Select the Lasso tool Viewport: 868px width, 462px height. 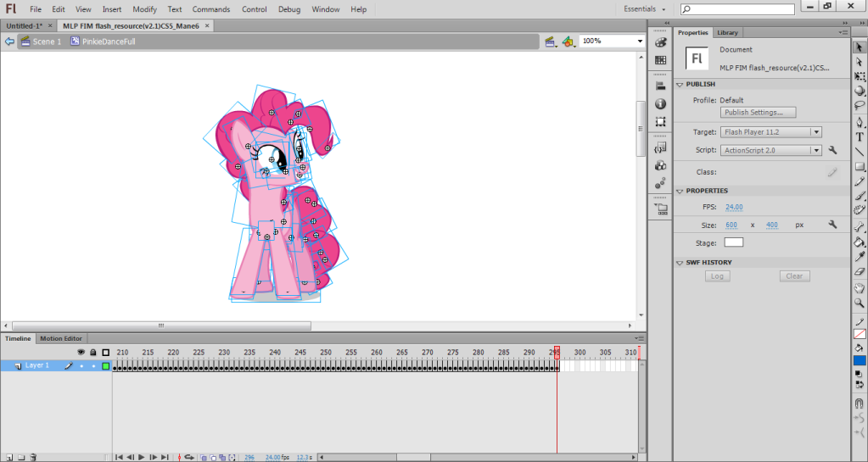[860, 105]
